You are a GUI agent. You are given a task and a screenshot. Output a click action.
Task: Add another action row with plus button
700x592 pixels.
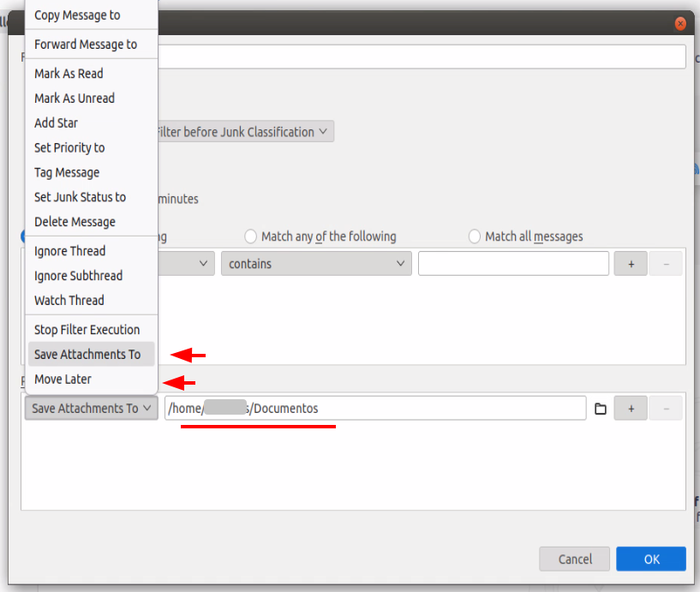tap(631, 409)
